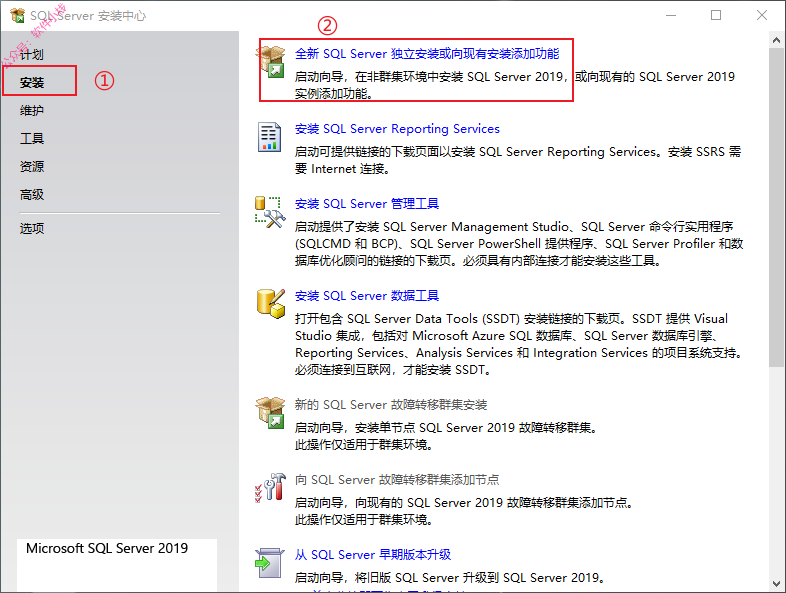The height and width of the screenshot is (593, 786).
Task: Click 新的 SQL Server 故障转移群集安装 link
Action: click(x=390, y=405)
